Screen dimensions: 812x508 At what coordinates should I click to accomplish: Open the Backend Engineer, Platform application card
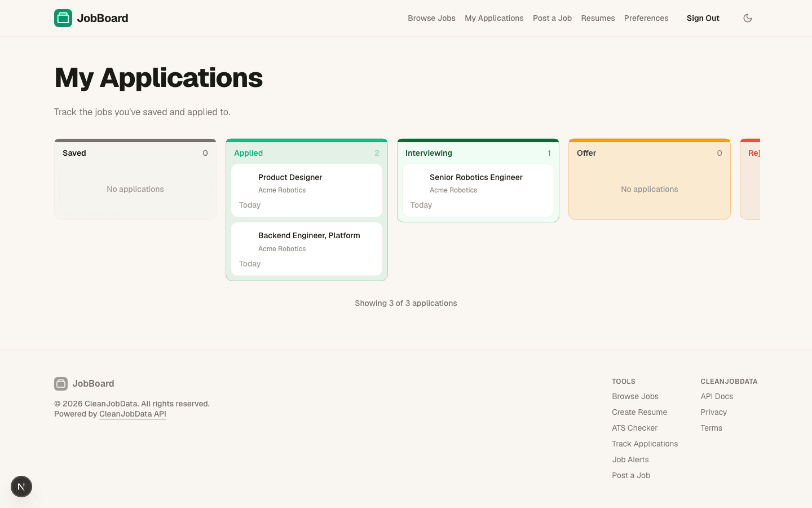(307, 249)
